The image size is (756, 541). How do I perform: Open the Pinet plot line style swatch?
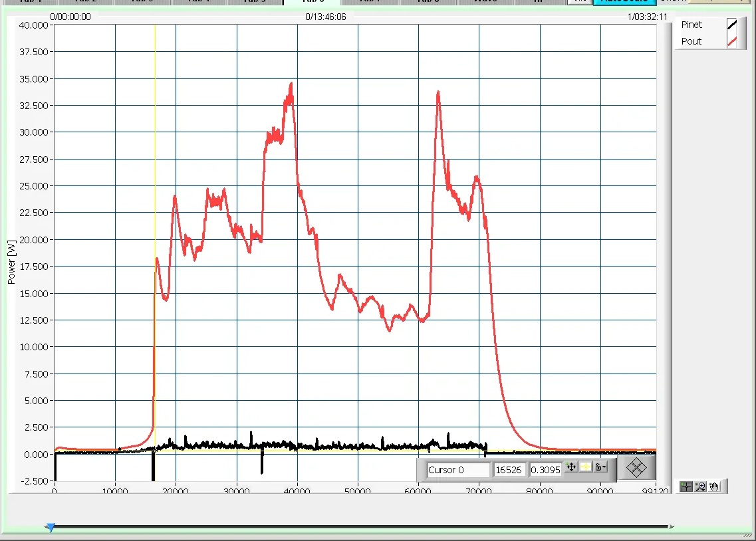[x=732, y=25]
